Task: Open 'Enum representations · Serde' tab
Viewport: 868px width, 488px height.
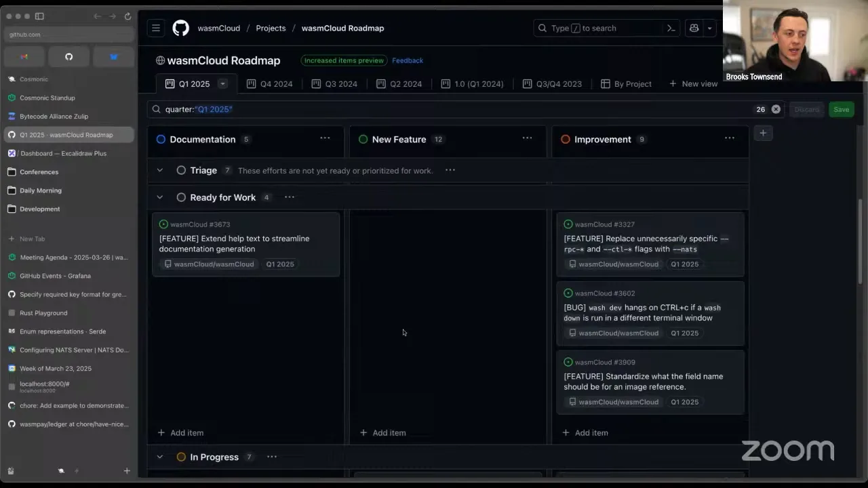Action: coord(68,331)
